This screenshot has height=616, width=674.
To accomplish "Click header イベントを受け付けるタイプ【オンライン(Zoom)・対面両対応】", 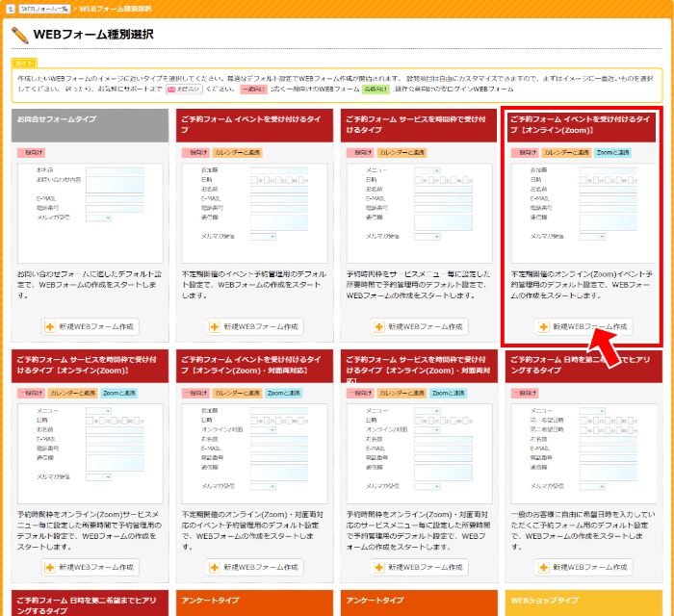I will [254, 366].
